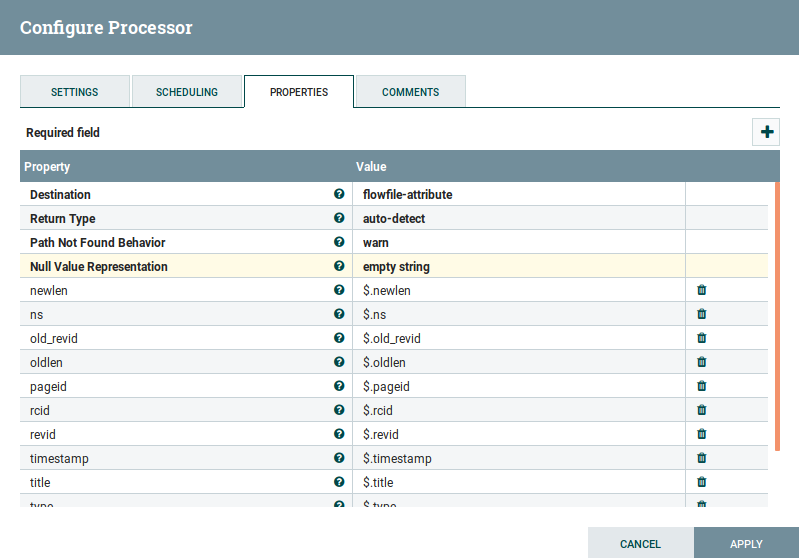
Task: Edit Destination value flowfile-attribute
Action: (519, 194)
